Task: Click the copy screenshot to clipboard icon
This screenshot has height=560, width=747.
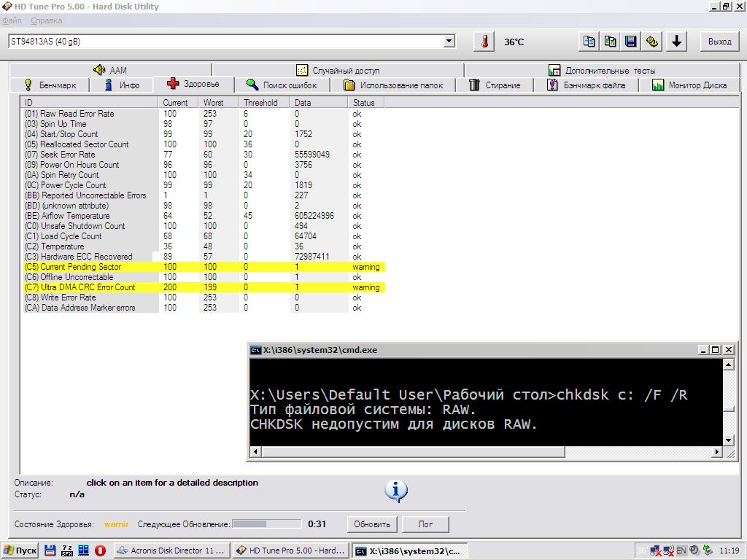Action: point(611,42)
